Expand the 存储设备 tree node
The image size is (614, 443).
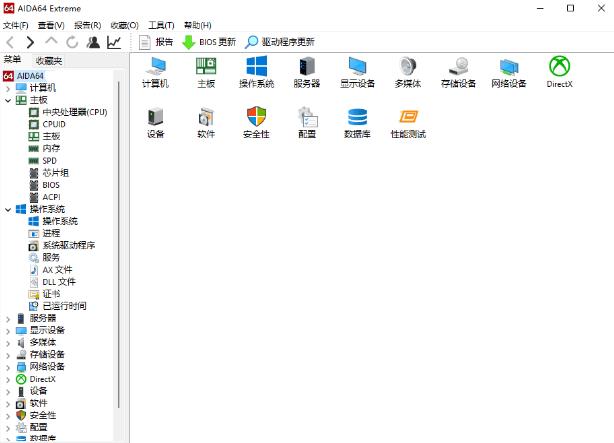(8, 355)
